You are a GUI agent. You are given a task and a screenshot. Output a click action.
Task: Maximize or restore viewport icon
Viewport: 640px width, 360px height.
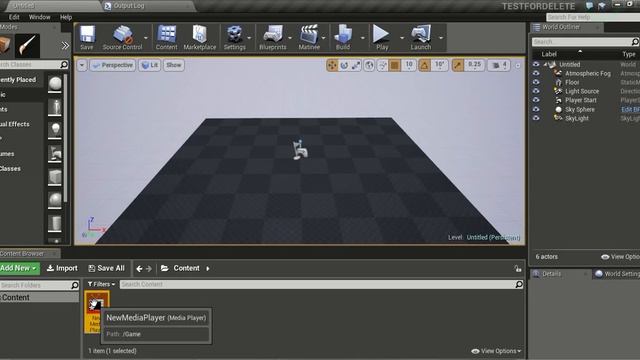pyautogui.click(x=518, y=66)
